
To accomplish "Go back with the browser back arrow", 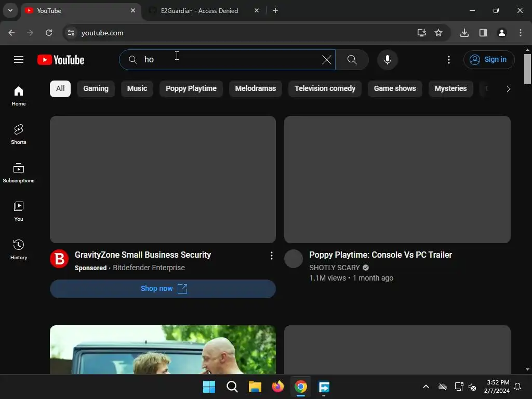I will pos(11,33).
